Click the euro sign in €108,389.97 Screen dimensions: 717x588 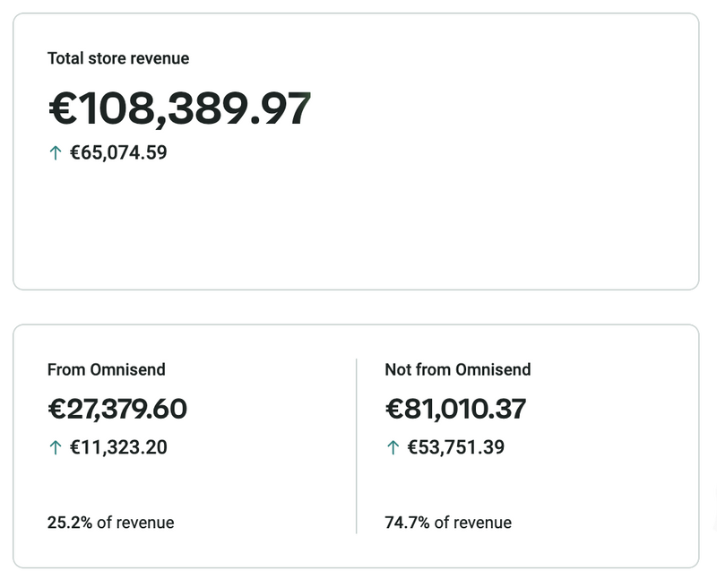tap(64, 109)
